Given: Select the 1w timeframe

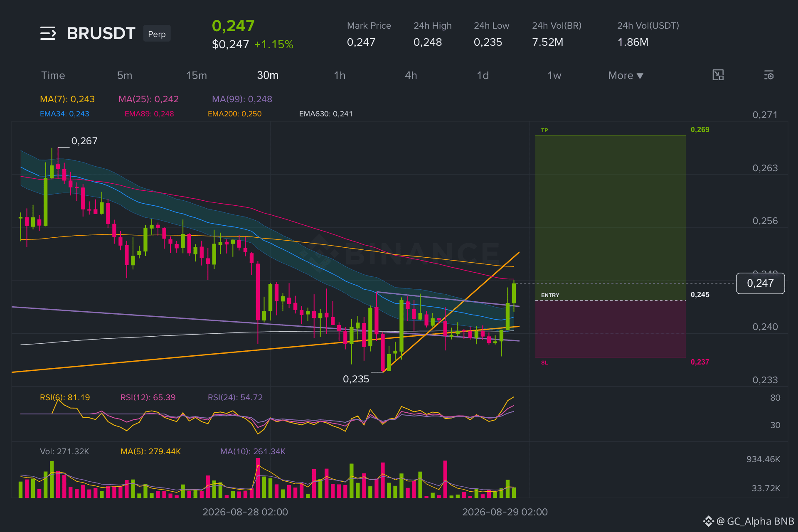Looking at the screenshot, I should coord(554,76).
